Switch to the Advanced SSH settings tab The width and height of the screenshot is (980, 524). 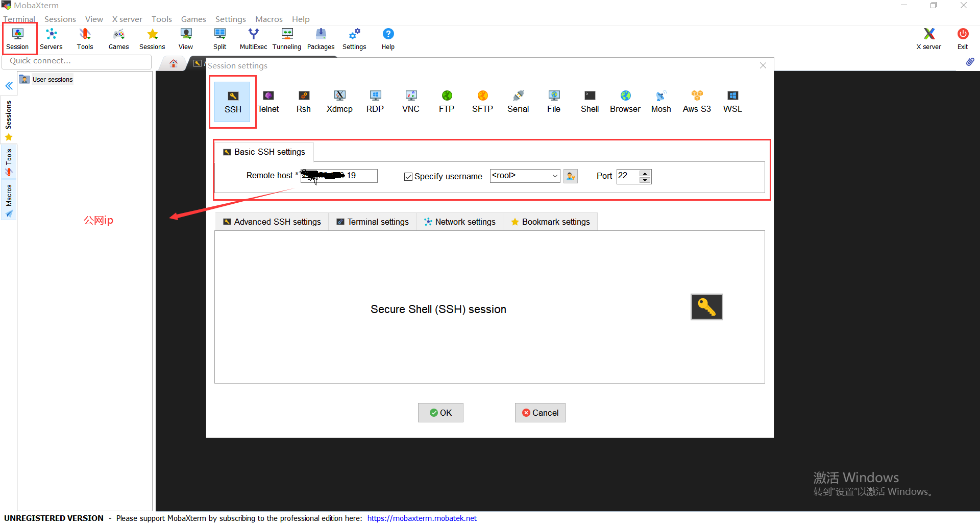tap(271, 221)
